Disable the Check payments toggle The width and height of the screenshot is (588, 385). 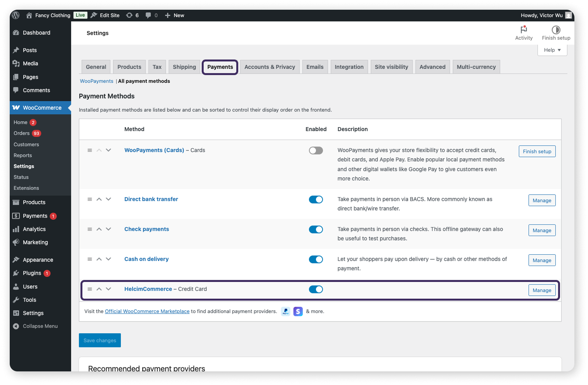point(316,229)
